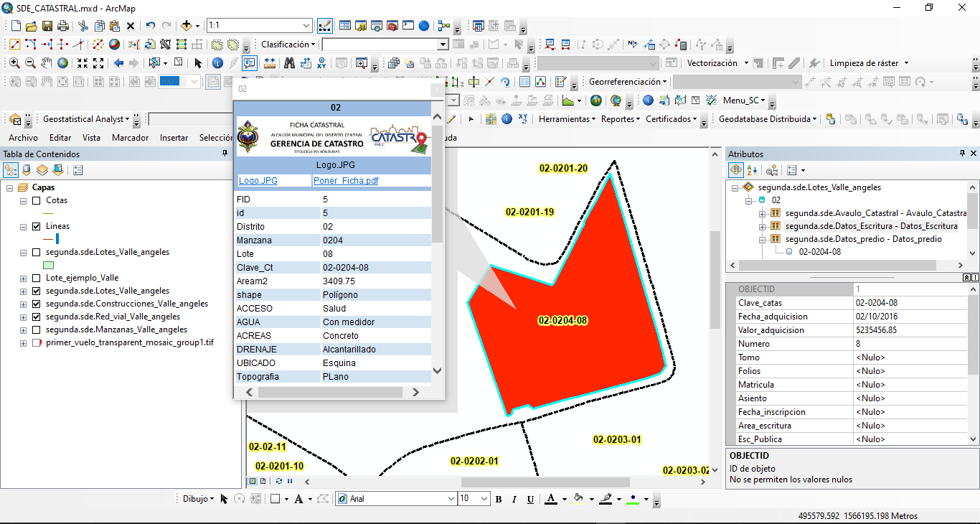The height and width of the screenshot is (524, 980).
Task: Open the fill color paint bucket
Action: tap(579, 499)
